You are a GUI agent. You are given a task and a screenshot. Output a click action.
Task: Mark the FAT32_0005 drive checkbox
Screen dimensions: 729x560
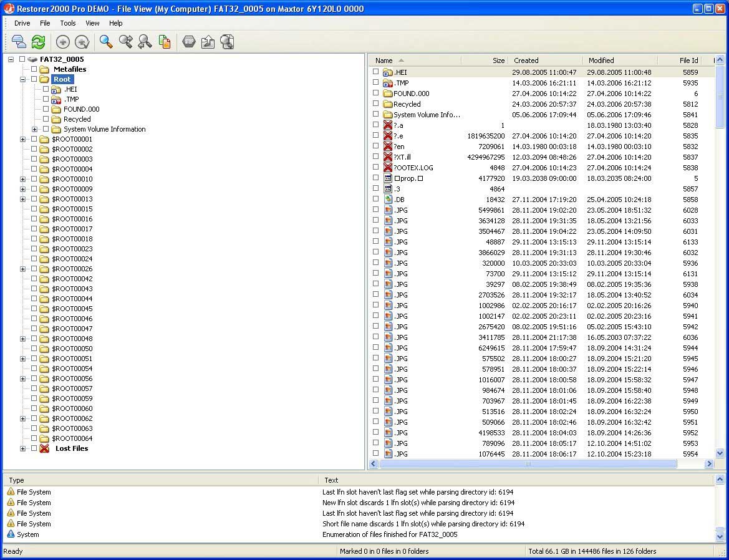click(22, 59)
